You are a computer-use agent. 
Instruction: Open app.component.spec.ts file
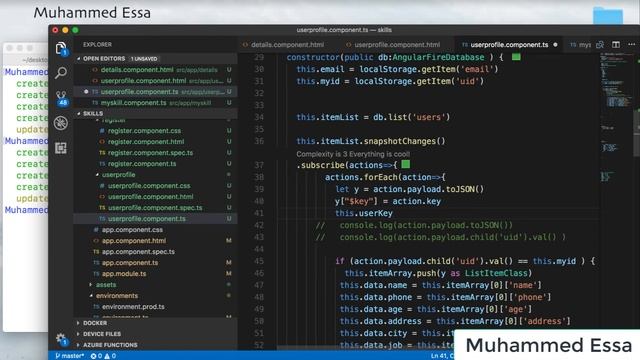[x=155, y=252]
